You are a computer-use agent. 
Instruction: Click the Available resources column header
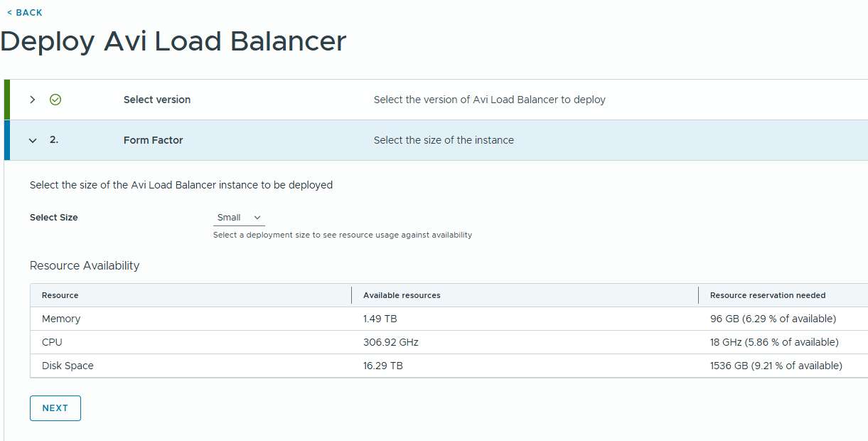(x=402, y=295)
